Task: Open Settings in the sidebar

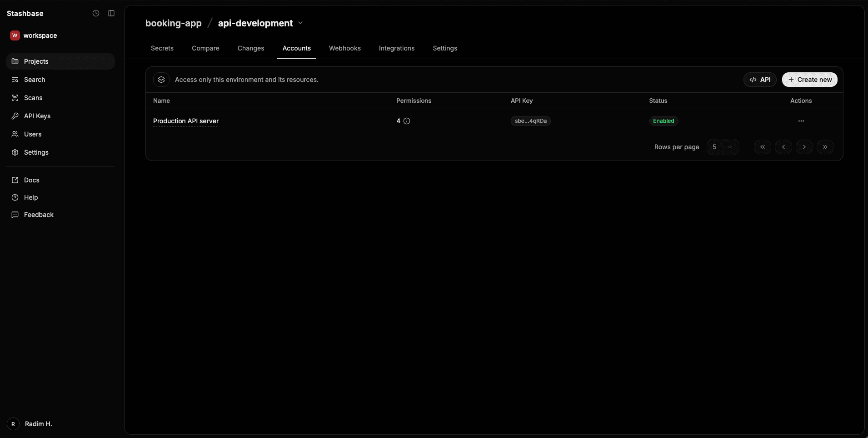Action: coord(60,152)
